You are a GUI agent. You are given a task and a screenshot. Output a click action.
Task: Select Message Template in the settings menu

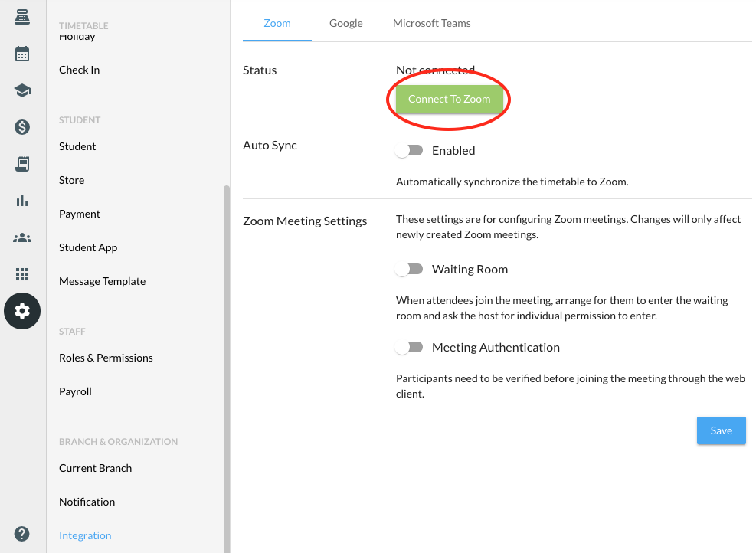tap(102, 281)
